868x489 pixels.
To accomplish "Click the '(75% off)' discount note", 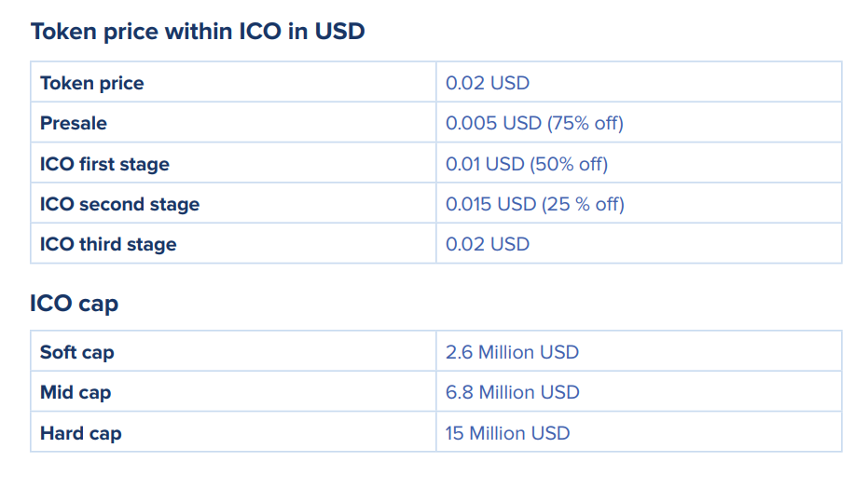I will click(x=586, y=123).
